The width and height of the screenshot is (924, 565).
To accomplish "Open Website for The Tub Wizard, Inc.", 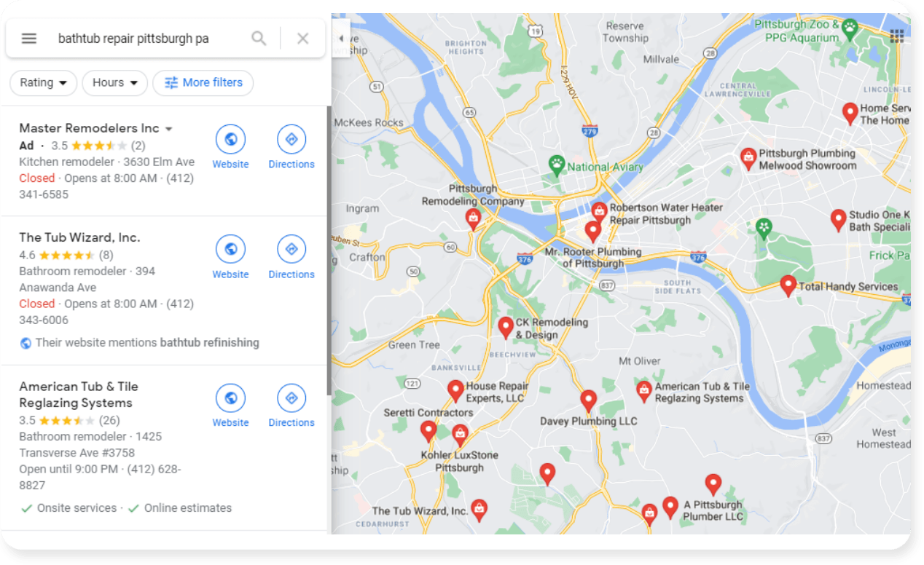I will [x=230, y=257].
